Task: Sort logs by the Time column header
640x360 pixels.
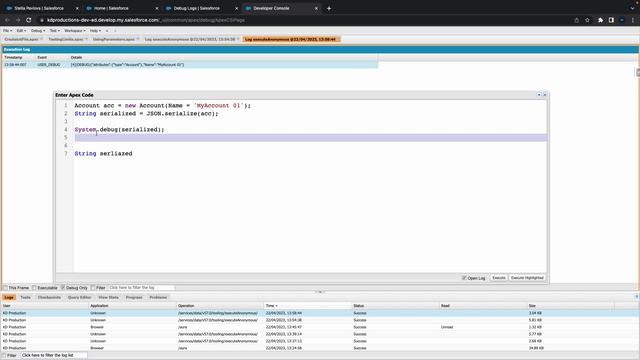Action: [307, 306]
